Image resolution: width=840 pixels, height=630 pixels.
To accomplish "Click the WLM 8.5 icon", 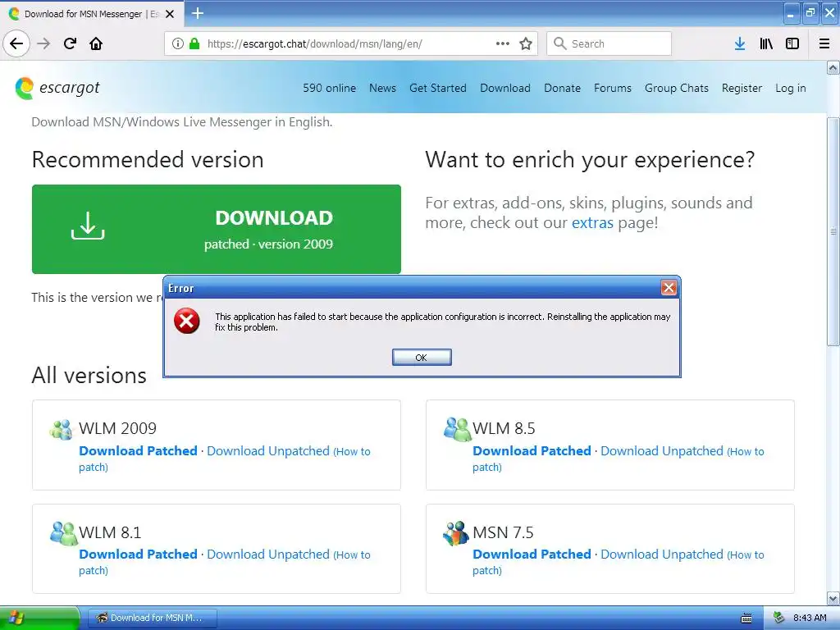I will 457,429.
